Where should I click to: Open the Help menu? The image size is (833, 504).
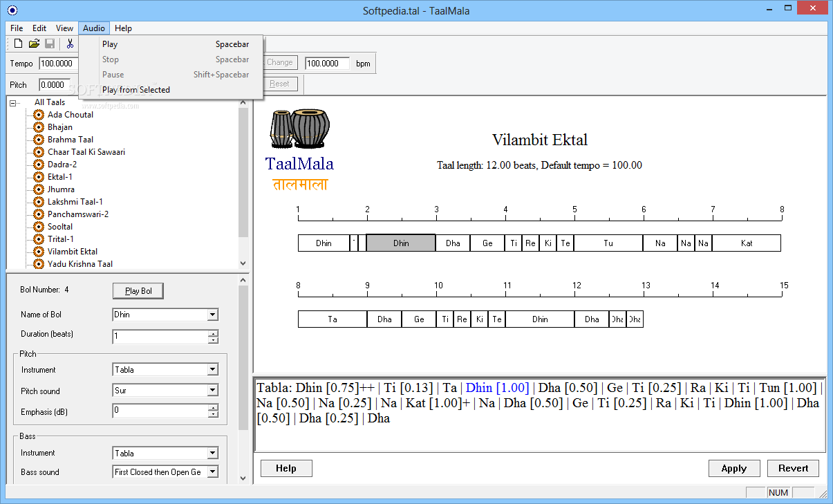point(123,28)
